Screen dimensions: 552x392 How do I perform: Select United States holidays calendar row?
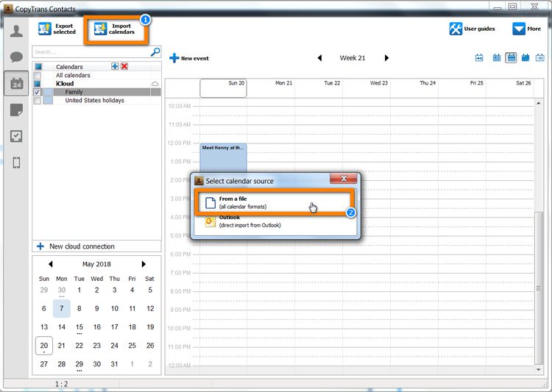coord(97,101)
